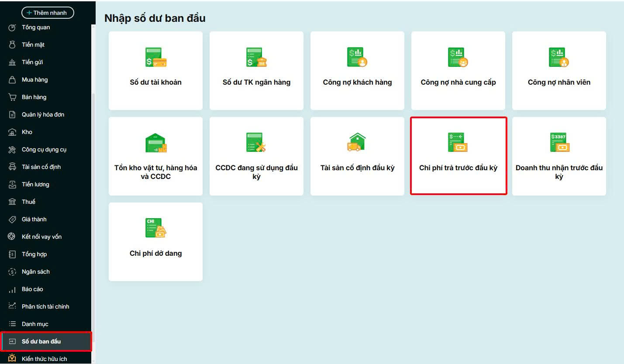Click the sidebar vertical scrollbar

click(93, 218)
